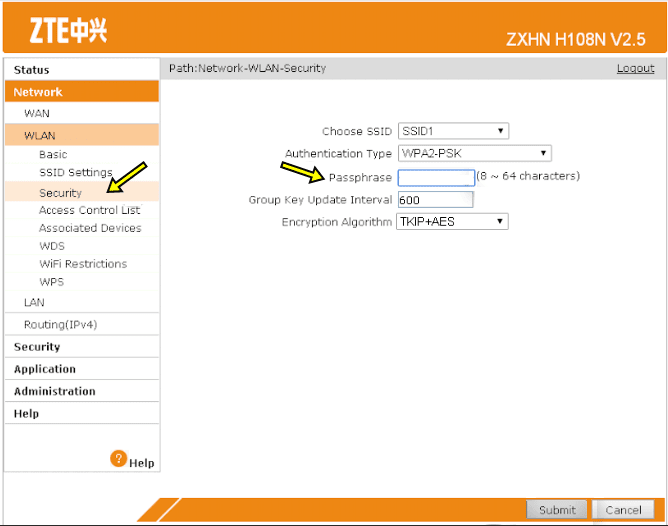Click the Submit button
Viewport: 668px width, 526px height.
[557, 509]
